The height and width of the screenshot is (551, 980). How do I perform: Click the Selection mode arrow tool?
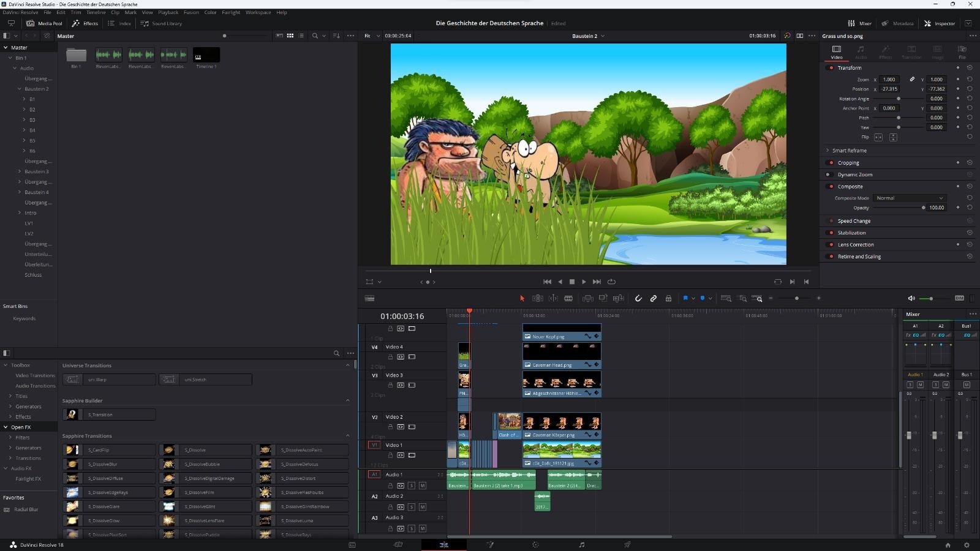click(522, 298)
